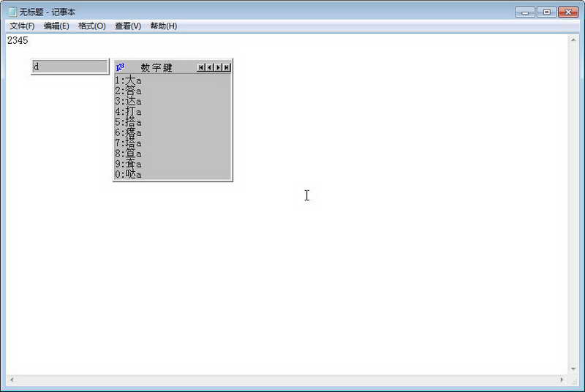Open the 查看(V) menu

tap(128, 26)
